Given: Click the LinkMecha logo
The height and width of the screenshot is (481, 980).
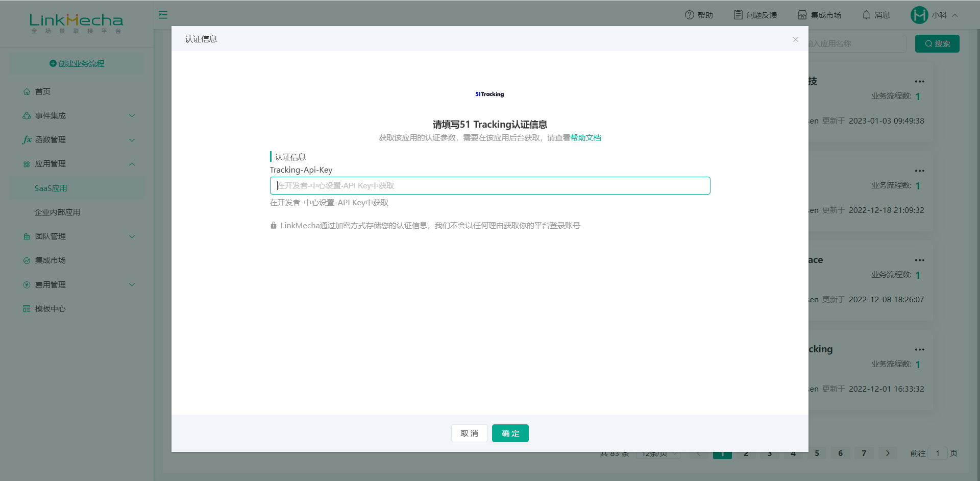Looking at the screenshot, I should point(76,23).
